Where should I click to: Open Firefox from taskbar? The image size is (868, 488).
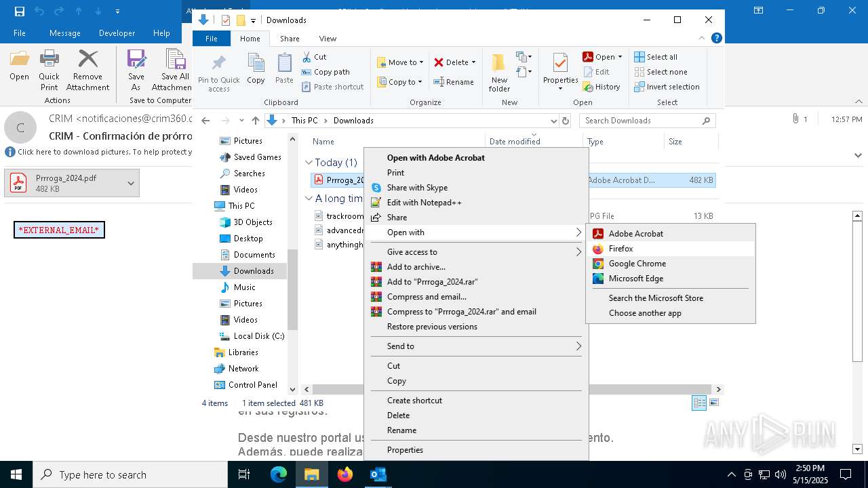345,474
